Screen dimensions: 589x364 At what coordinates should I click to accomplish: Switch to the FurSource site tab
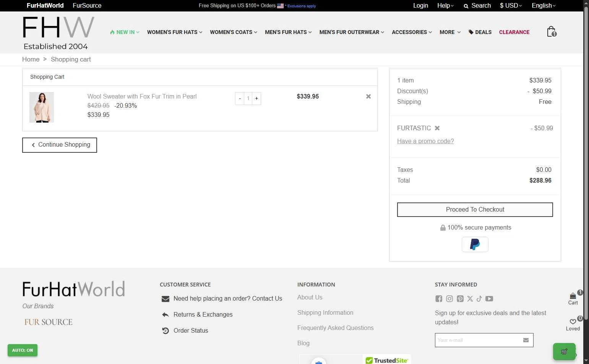tap(87, 6)
